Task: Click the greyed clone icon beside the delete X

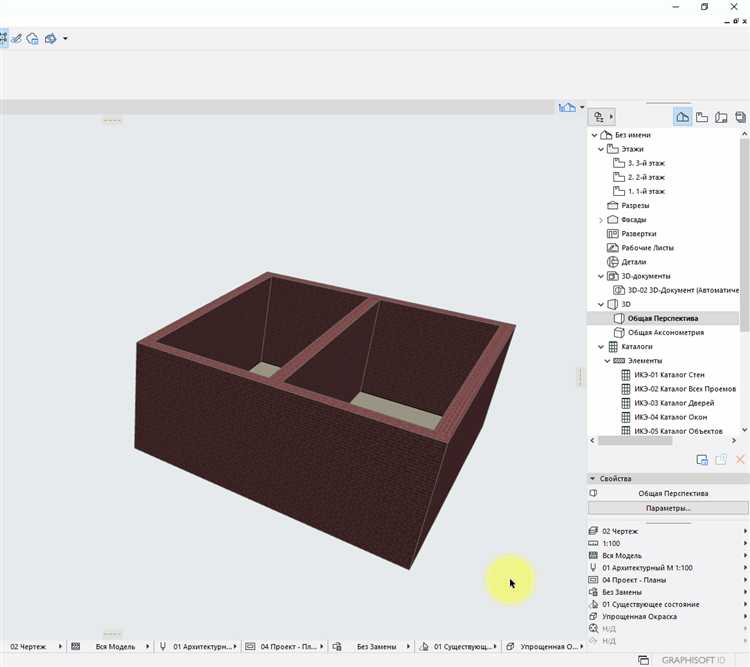Action: [x=721, y=460]
